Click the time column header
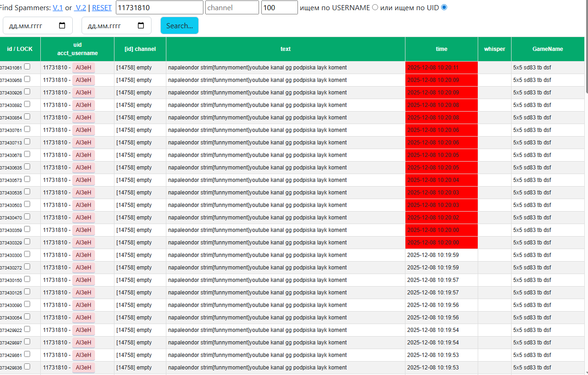 [x=442, y=49]
